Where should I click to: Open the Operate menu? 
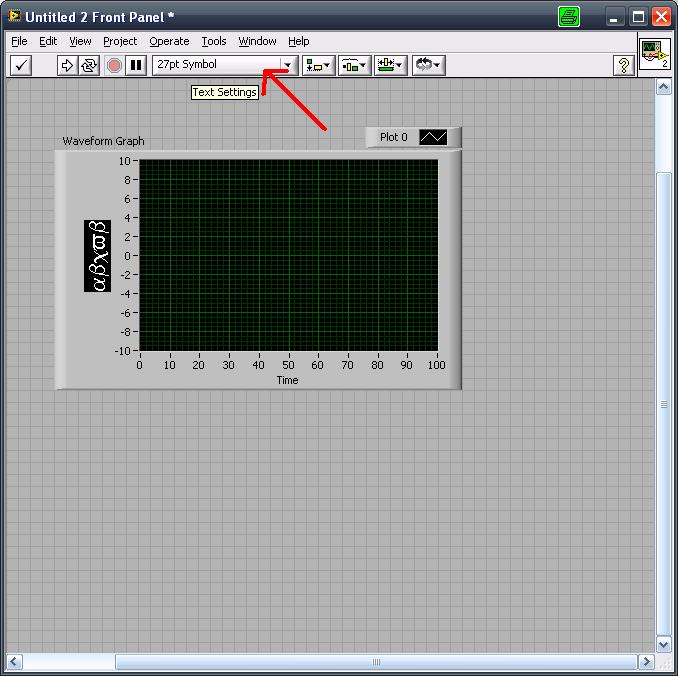click(x=169, y=41)
